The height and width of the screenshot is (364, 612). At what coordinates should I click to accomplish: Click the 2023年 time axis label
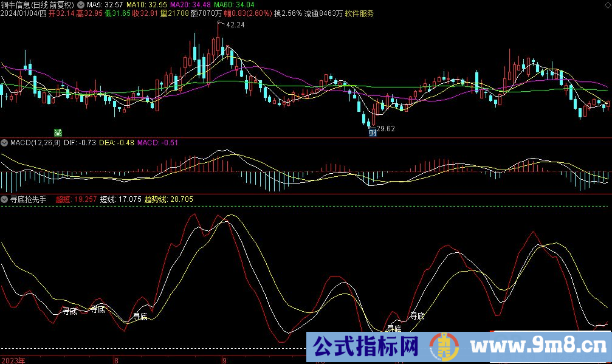[13, 360]
